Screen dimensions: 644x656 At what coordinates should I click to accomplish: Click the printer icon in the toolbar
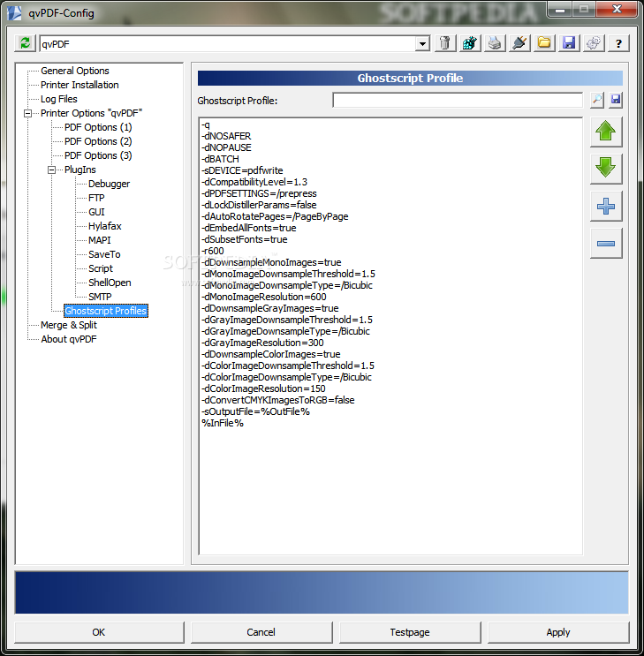[x=495, y=43]
